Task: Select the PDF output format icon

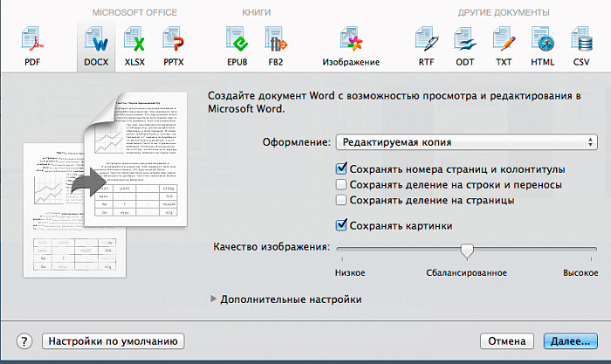Action: point(32,46)
